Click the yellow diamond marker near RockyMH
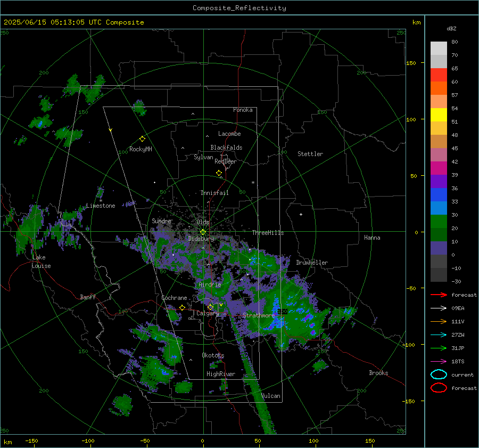The height and width of the screenshot is (448, 479). pyautogui.click(x=142, y=139)
